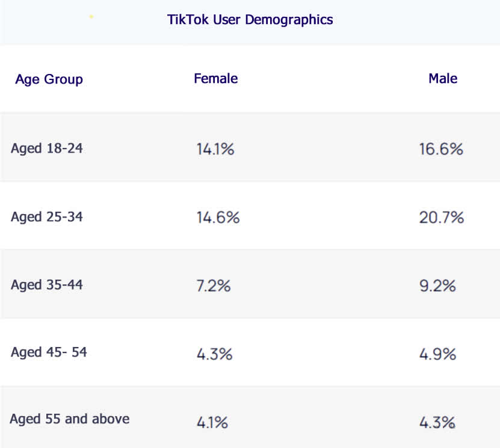Click the Female column header
The image size is (500, 448).
(215, 79)
